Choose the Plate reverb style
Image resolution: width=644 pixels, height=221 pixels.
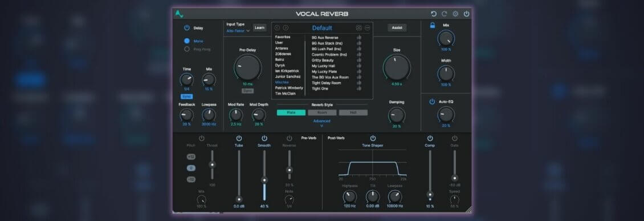(291, 112)
